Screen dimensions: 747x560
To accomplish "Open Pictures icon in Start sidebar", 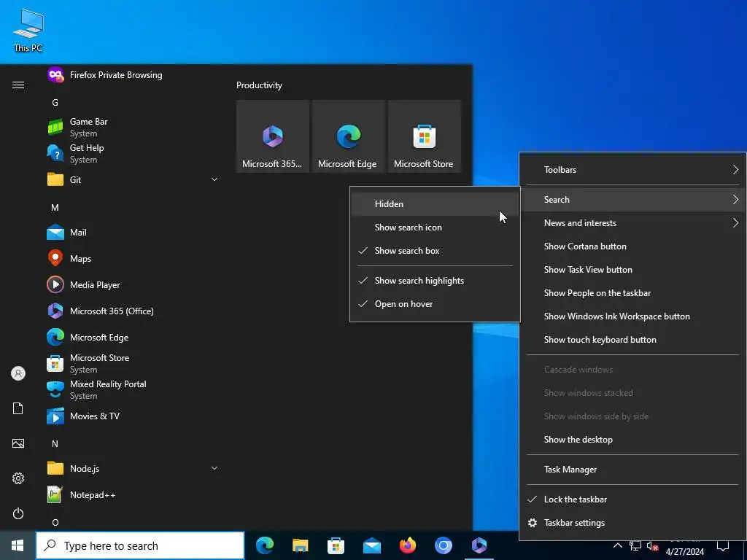I will [x=18, y=443].
